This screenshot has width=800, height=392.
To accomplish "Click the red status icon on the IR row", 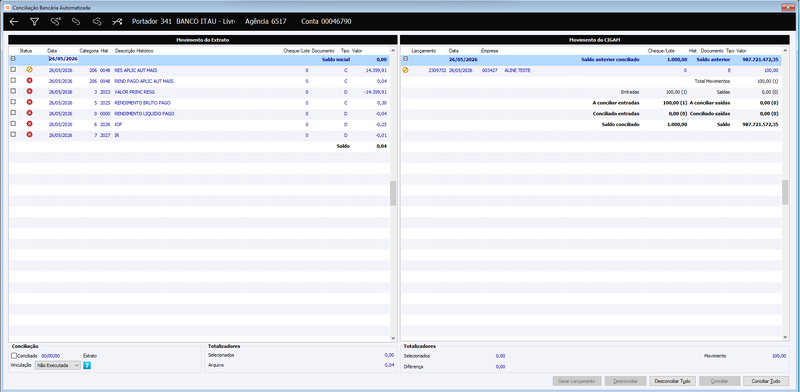I will coord(29,134).
